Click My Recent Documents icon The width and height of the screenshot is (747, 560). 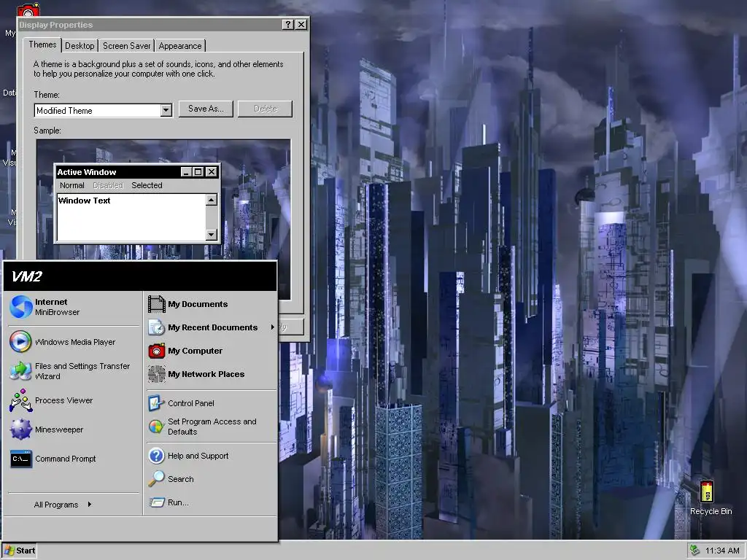156,327
